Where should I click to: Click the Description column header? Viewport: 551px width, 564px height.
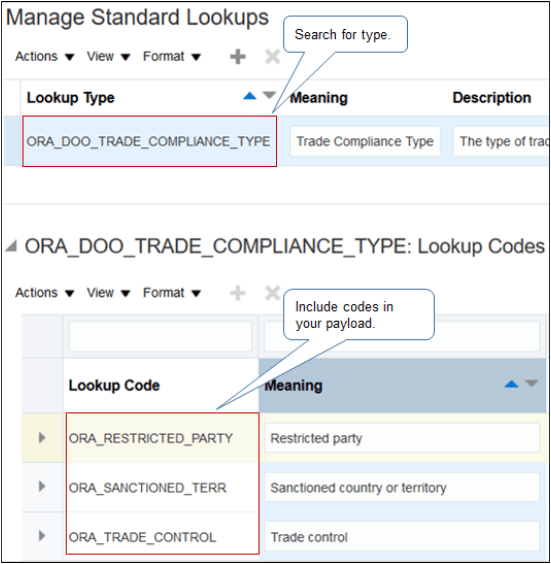coord(492,98)
